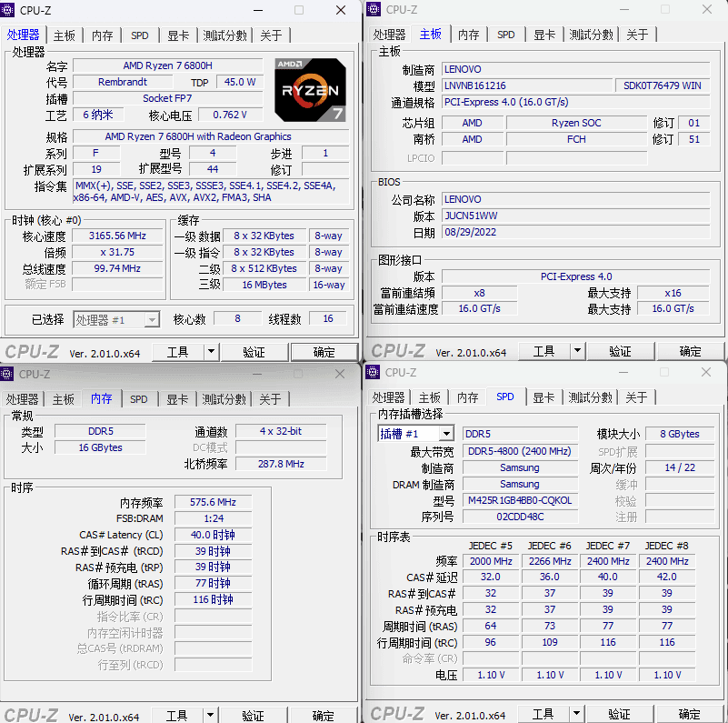Click the 08/29/2022 BIOS date field
The height and width of the screenshot is (723, 728).
575,232
